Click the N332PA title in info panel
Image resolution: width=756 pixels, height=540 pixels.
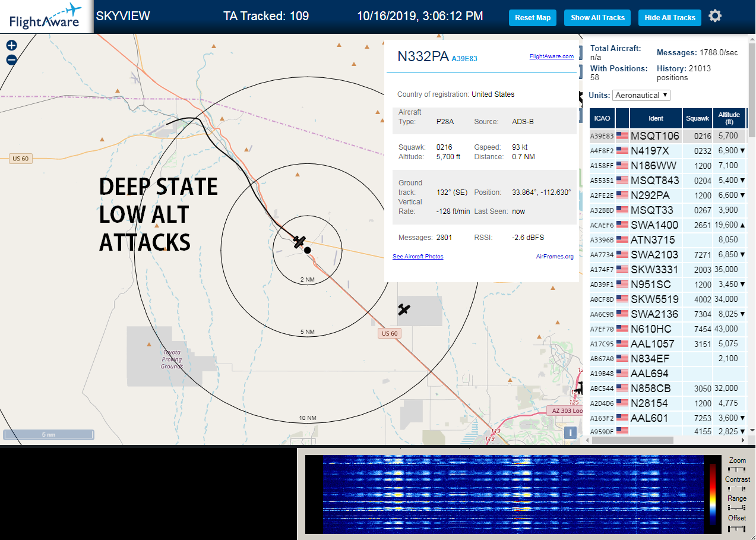click(423, 56)
